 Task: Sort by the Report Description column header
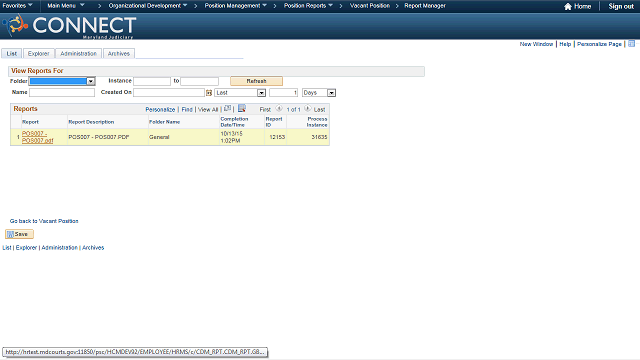91,122
